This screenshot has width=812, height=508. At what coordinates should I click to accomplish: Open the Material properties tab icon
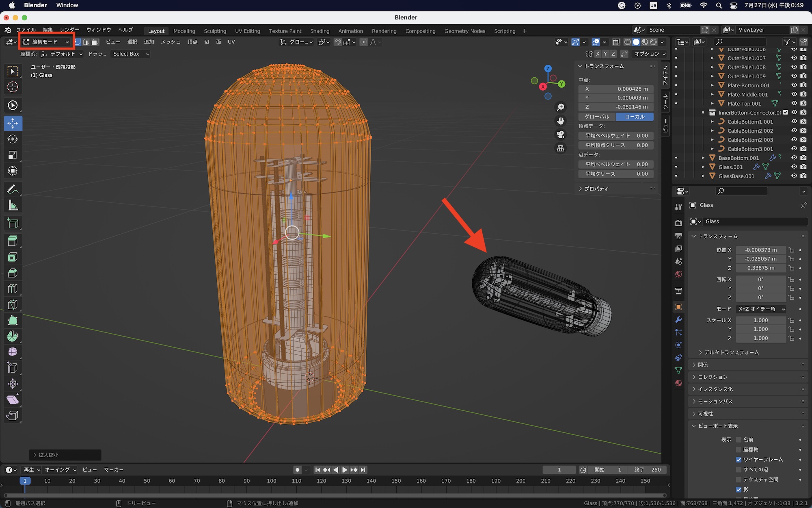pos(678,383)
